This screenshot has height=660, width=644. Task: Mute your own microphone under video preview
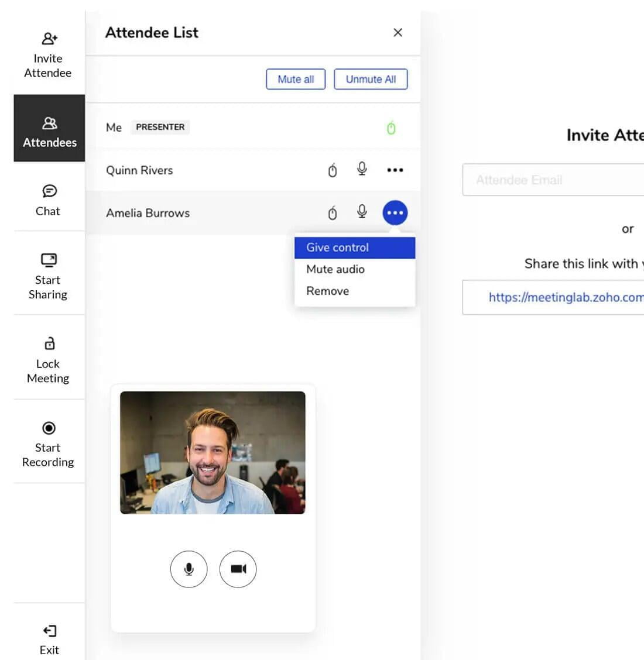tap(189, 569)
